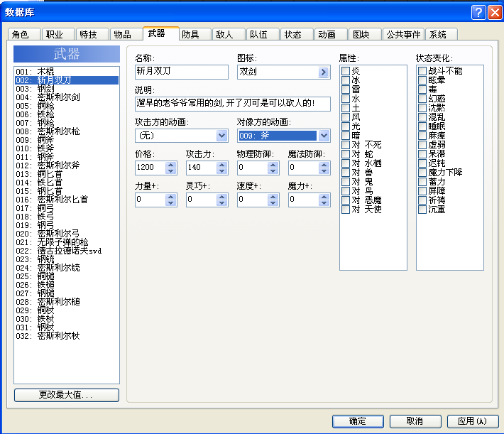The image size is (504, 434).
Task: Check the 战斗不能 state checkbox
Action: coord(422,71)
